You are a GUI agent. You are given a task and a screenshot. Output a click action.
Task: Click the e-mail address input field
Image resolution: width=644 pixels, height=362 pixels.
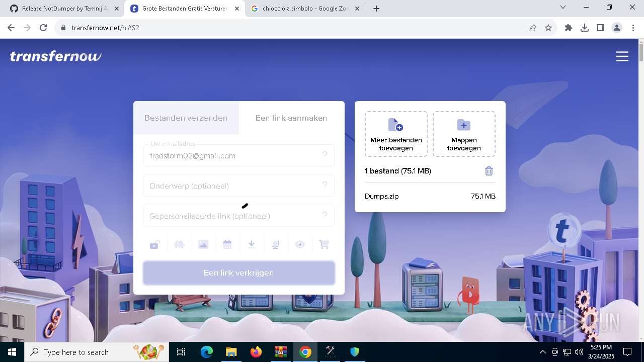[239, 155]
